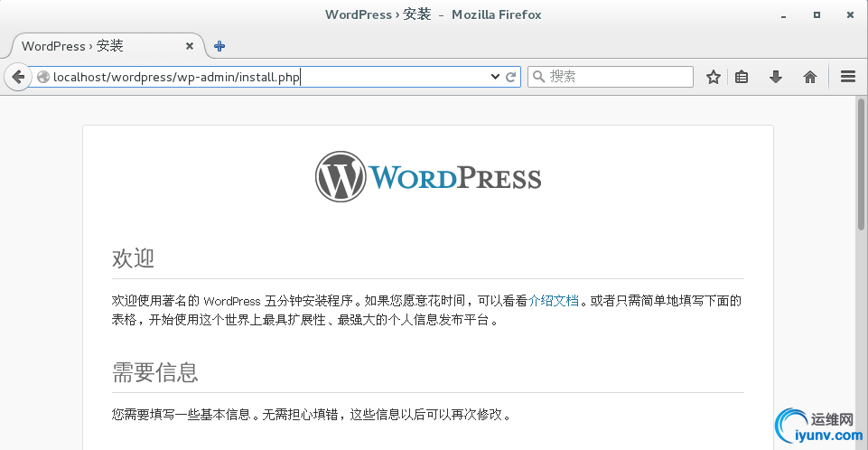Click the search magnifier icon

[x=538, y=77]
